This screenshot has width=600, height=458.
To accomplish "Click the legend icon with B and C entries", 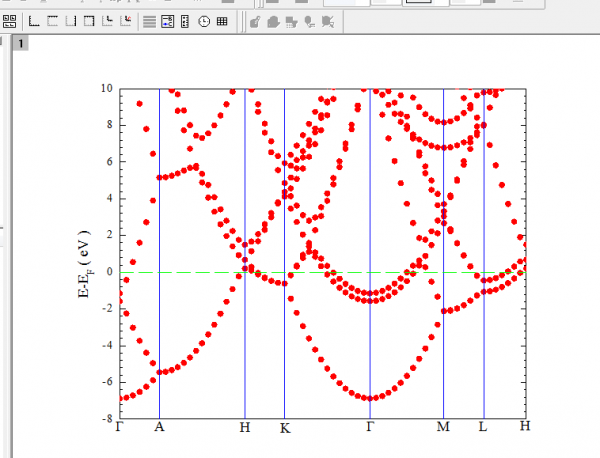I will [x=168, y=21].
